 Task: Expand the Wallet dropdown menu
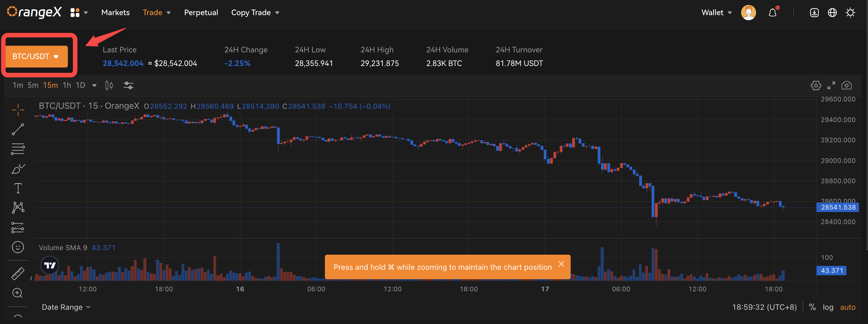tap(716, 13)
